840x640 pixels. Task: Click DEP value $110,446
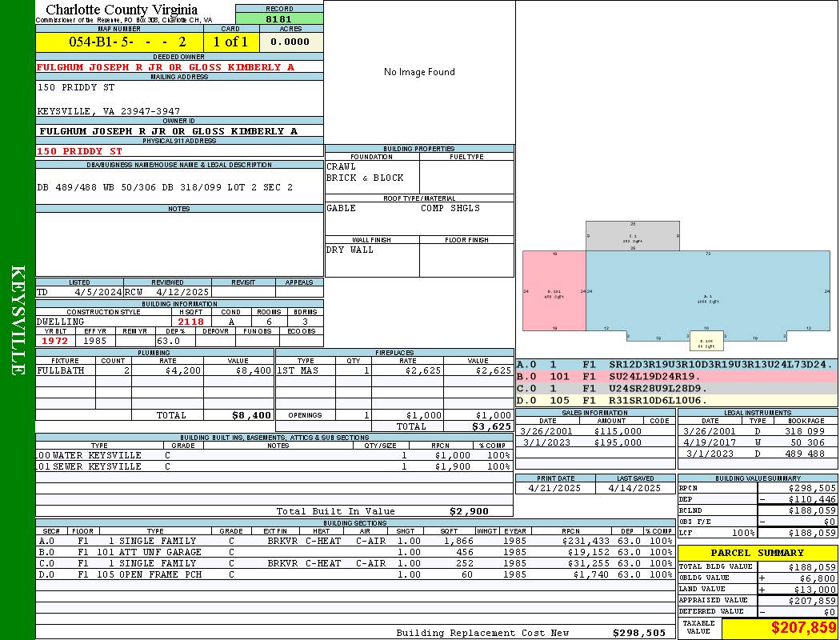tap(812, 500)
